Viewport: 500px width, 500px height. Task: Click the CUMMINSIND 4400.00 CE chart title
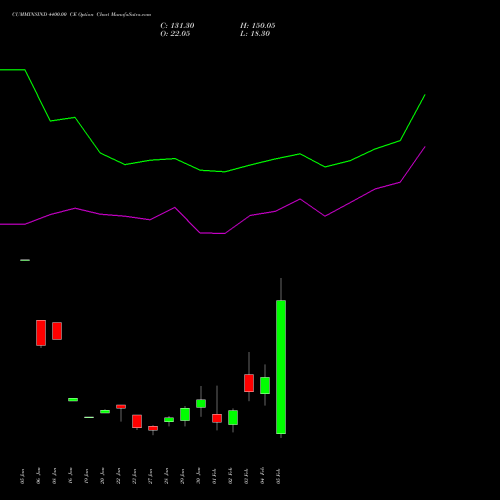pos(81,15)
